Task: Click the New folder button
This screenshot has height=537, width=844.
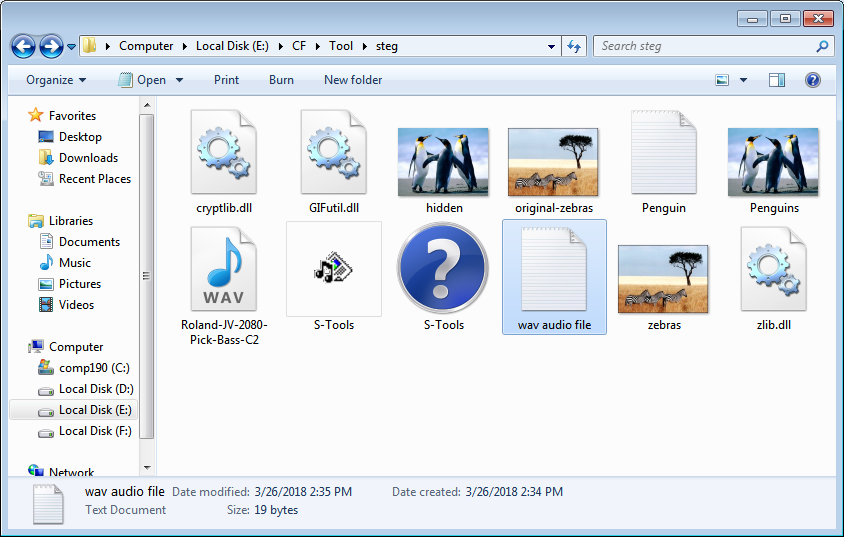Action: coord(353,80)
